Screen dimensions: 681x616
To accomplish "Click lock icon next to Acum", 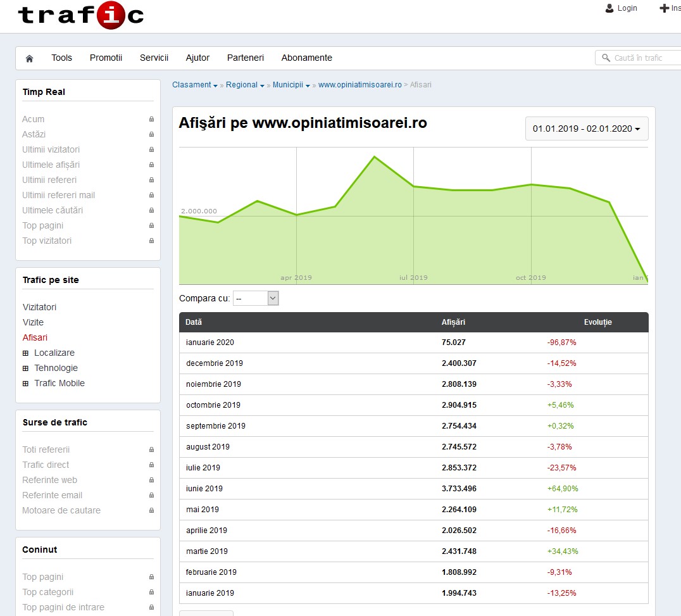I will 151,119.
